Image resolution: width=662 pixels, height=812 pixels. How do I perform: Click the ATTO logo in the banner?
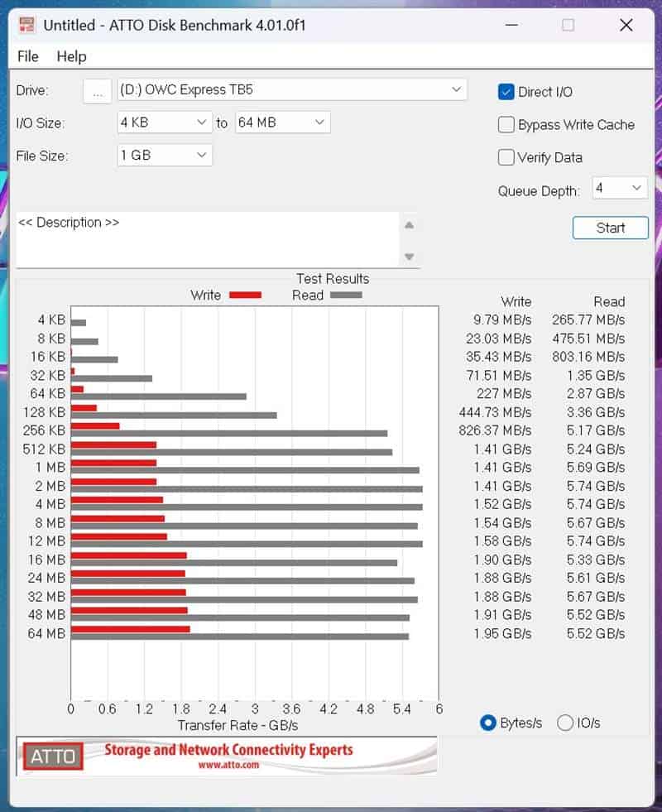53,756
